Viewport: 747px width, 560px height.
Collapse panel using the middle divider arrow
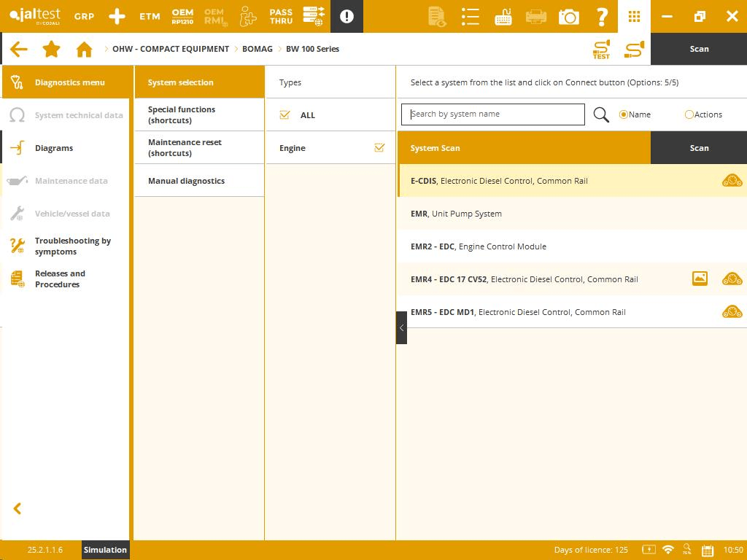[401, 327]
